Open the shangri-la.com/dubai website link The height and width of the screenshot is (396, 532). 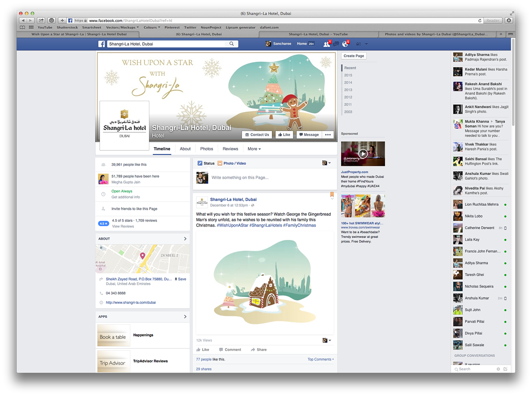131,302
